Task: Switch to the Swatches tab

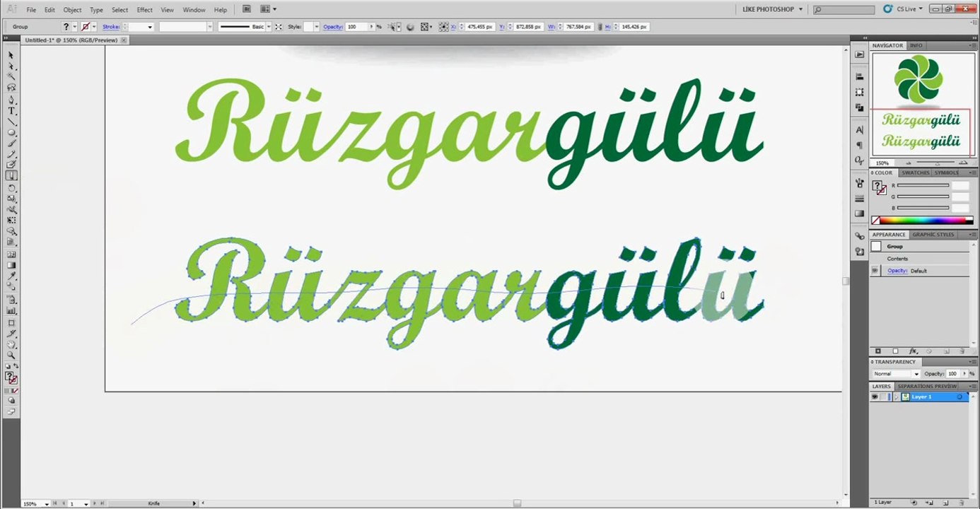Action: point(915,172)
